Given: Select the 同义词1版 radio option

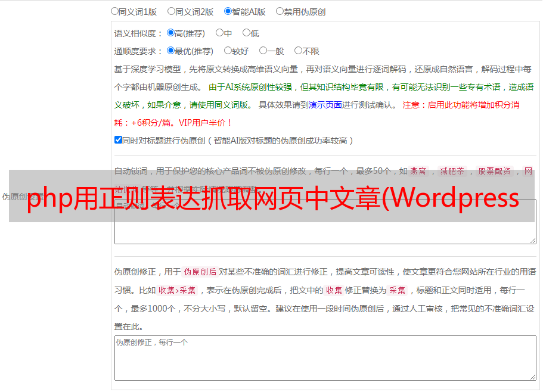Looking at the screenshot, I should [114, 11].
